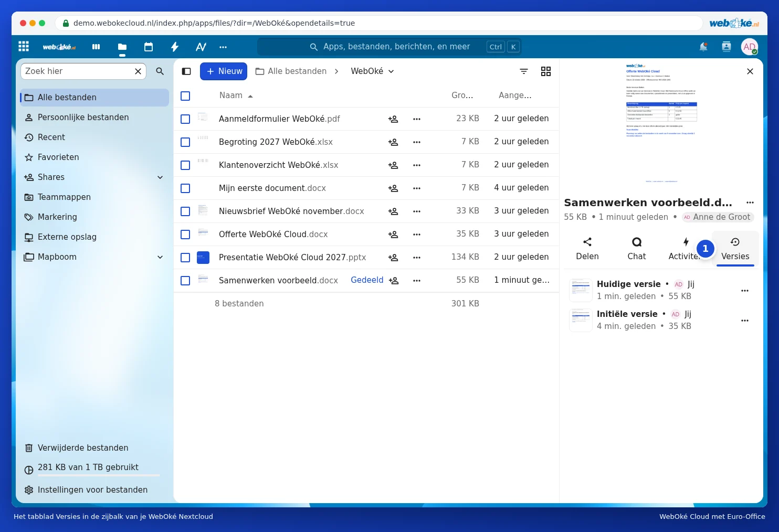The width and height of the screenshot is (779, 532).
Task: Select checkbox for Klantenoverzicht WebOké.xlsx
Action: [185, 165]
